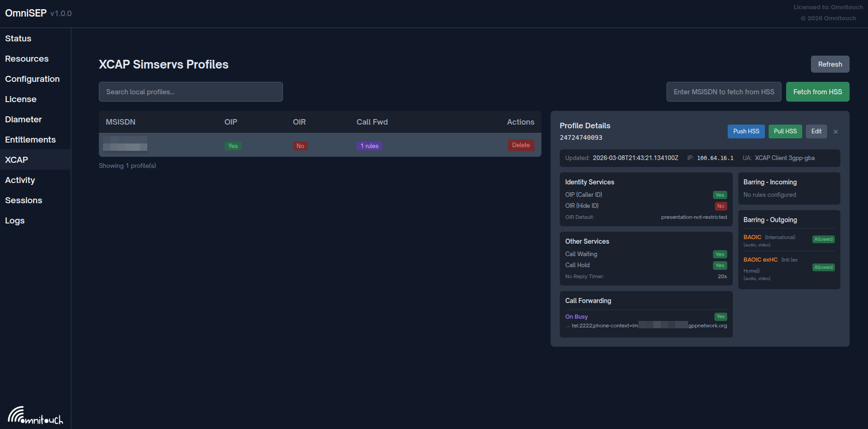Viewport: 868px width, 429px height.
Task: Pull the profile from HSS
Action: point(785,131)
